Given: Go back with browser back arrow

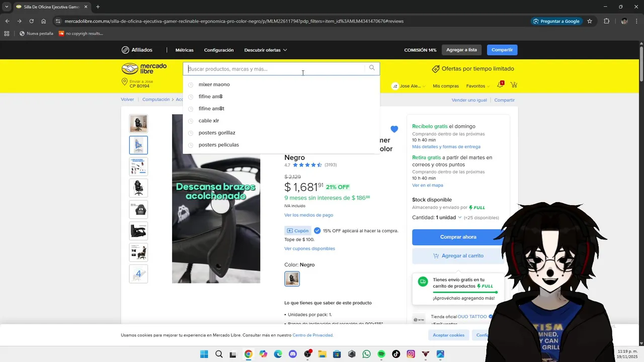Looking at the screenshot, I should [x=7, y=21].
